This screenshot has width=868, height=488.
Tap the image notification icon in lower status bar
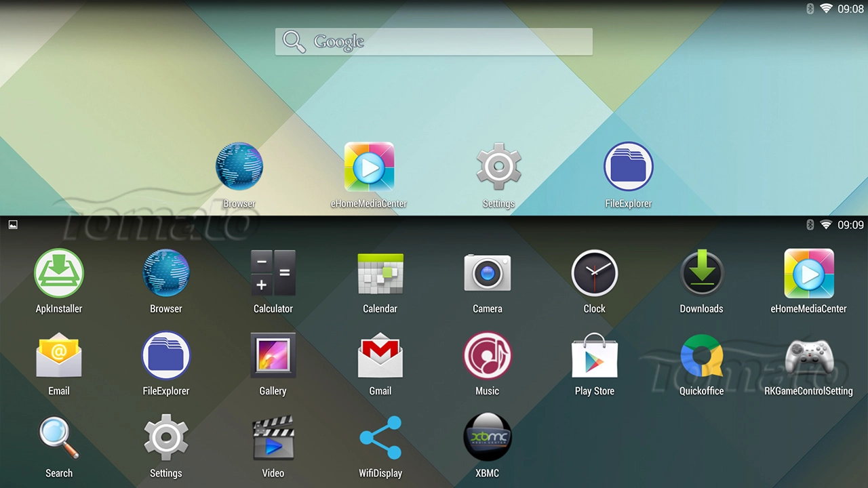13,225
